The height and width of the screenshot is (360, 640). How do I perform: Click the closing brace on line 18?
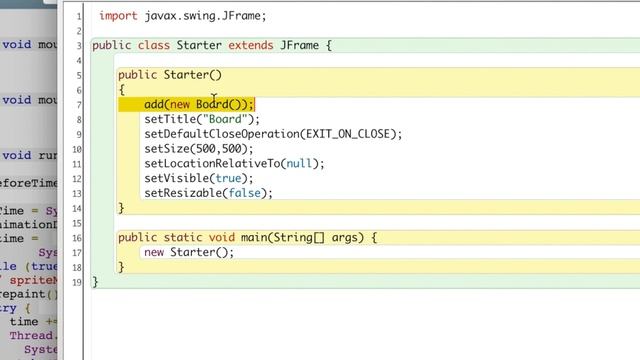point(121,267)
